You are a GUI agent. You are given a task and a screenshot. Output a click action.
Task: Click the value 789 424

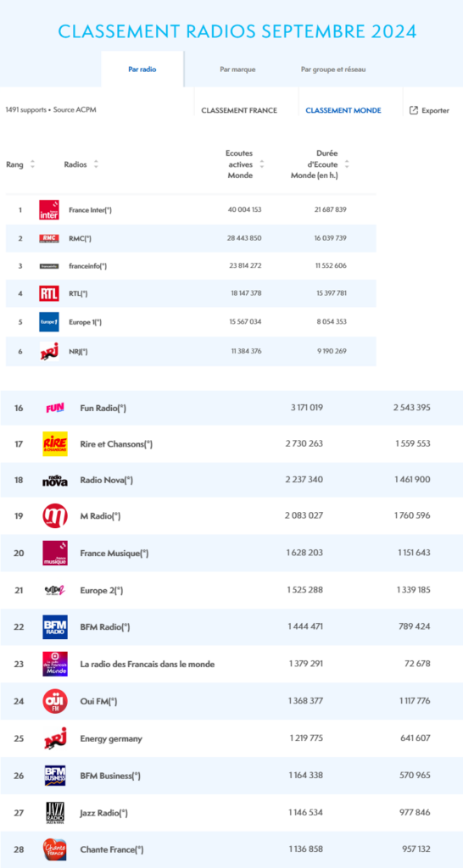pyautogui.click(x=415, y=626)
